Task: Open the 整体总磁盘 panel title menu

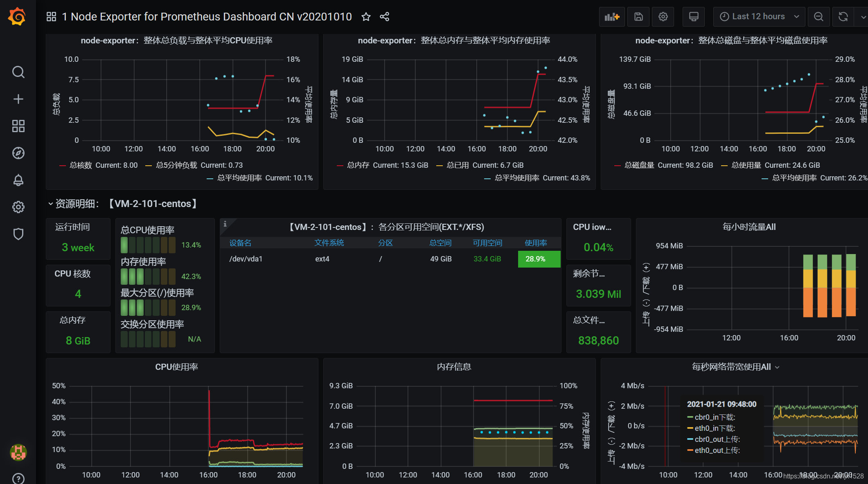Action: [731, 41]
